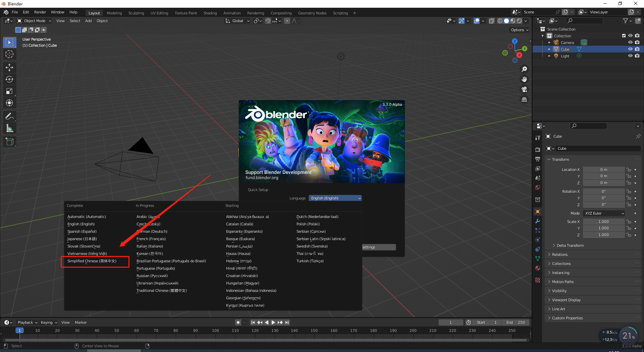This screenshot has width=644, height=352.
Task: Expand the Camera tree item
Action: (549, 43)
